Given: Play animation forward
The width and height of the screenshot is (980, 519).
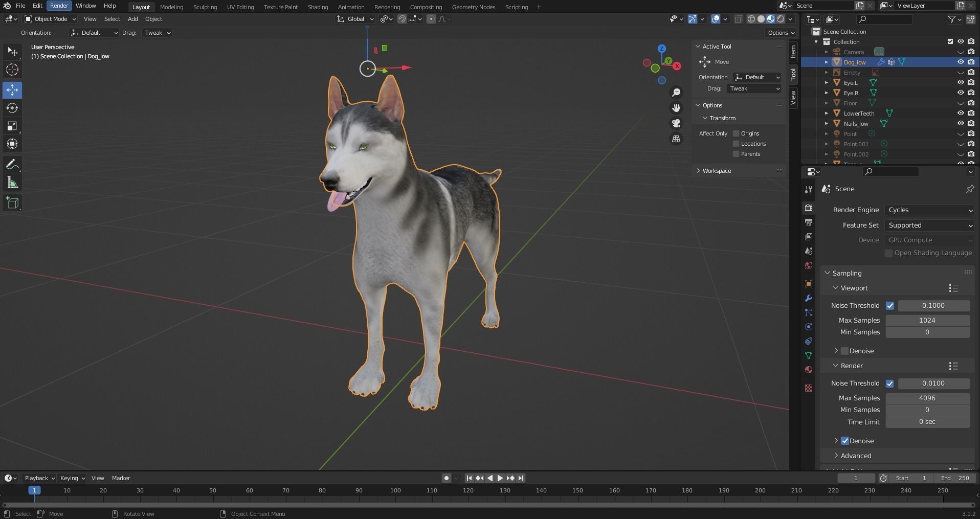Looking at the screenshot, I should 500,478.
